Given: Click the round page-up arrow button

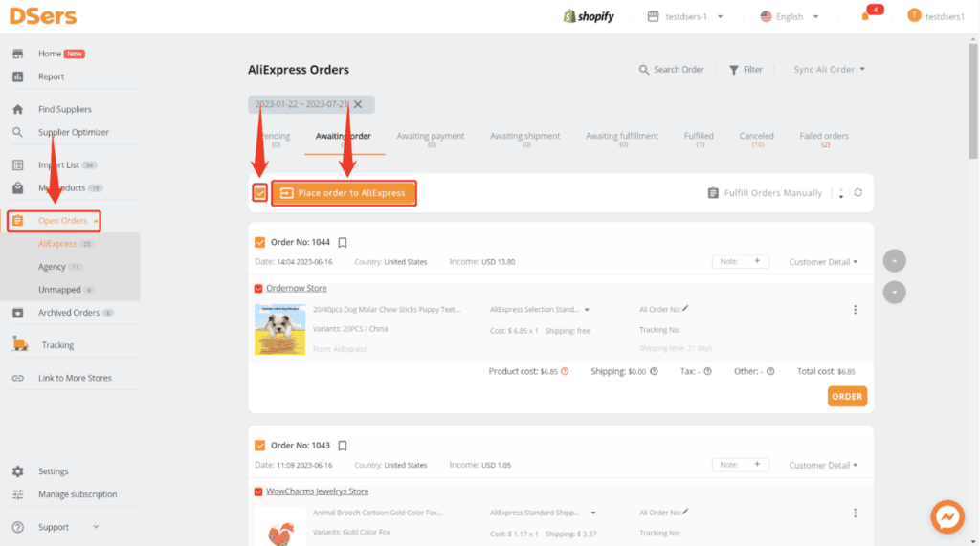Looking at the screenshot, I should (x=895, y=260).
